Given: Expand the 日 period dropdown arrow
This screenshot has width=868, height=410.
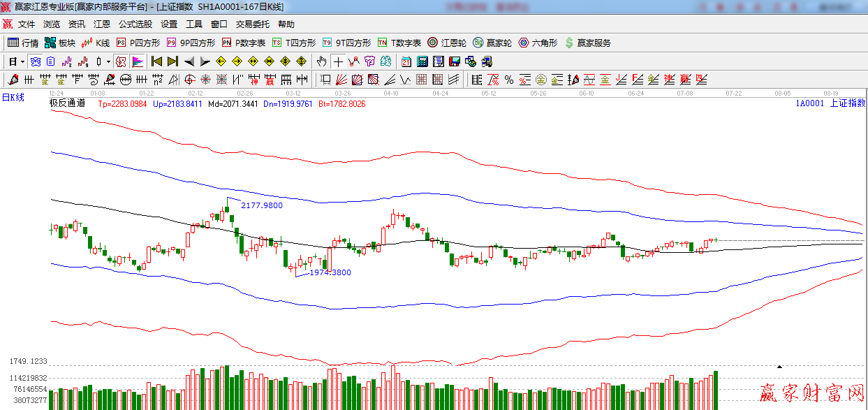Looking at the screenshot, I should (22, 61).
